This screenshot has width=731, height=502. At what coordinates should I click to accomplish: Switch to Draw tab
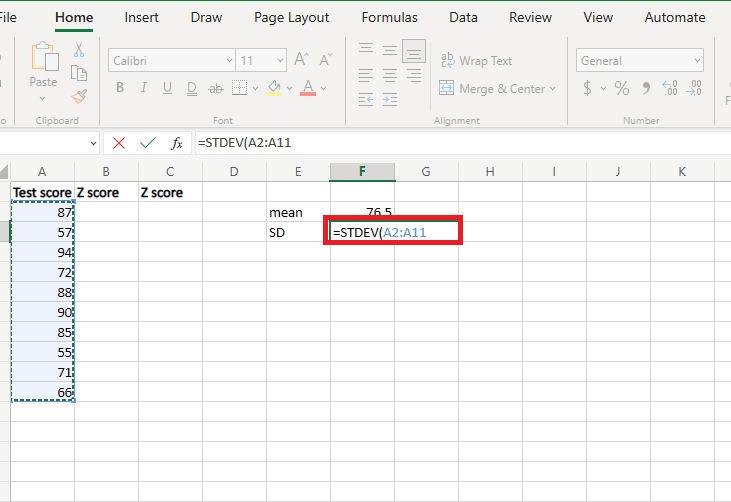(x=206, y=18)
